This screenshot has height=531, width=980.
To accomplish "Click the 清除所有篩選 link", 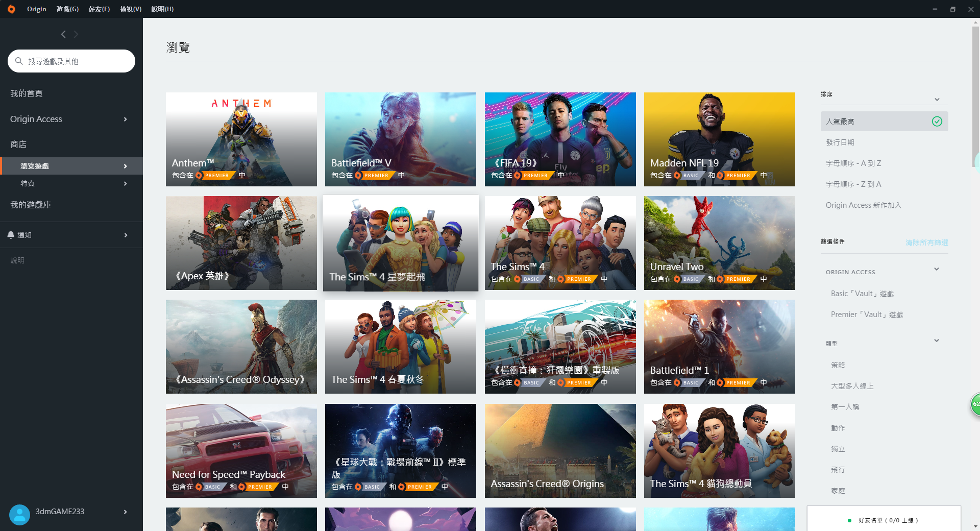I will [x=926, y=243].
